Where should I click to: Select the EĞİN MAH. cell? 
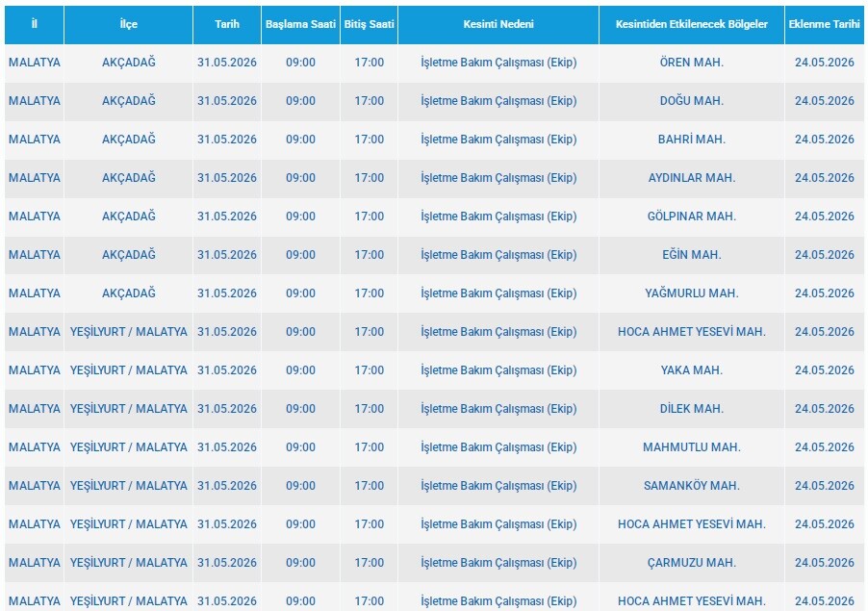point(691,255)
